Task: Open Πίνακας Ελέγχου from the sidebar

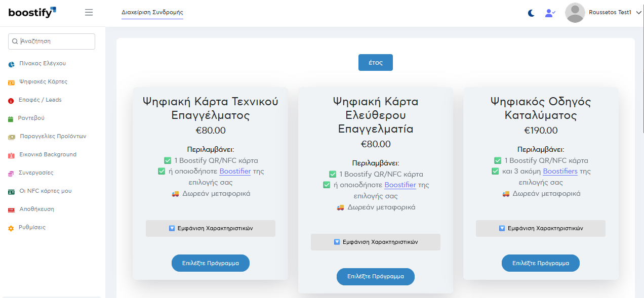Action: coord(42,64)
